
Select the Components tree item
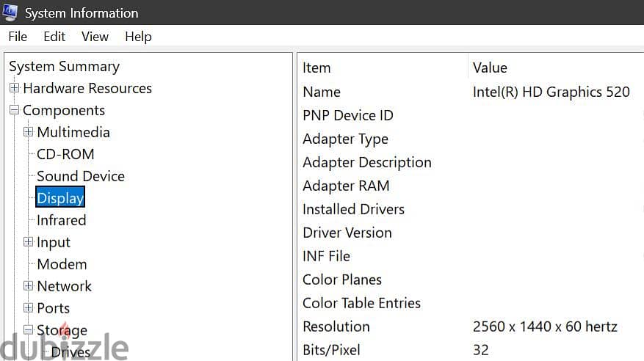64,110
